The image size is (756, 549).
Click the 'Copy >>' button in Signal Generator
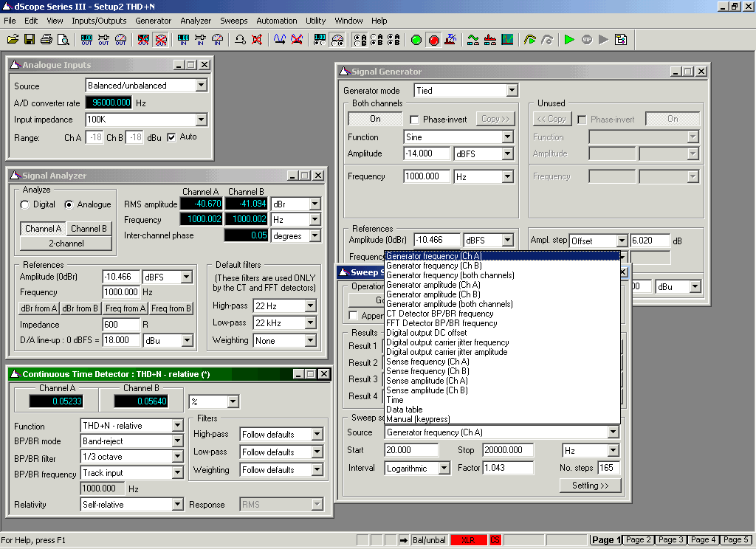pyautogui.click(x=495, y=119)
